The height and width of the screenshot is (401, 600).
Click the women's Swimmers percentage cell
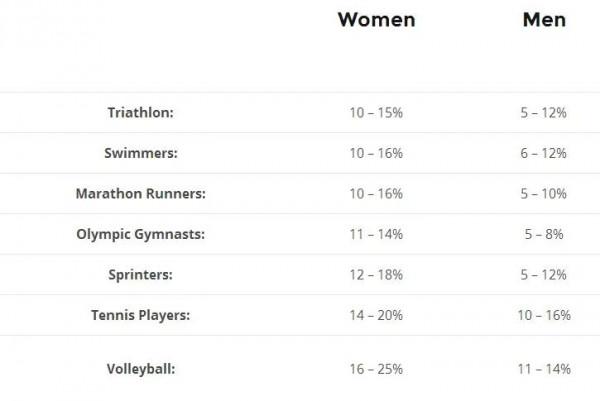click(376, 153)
